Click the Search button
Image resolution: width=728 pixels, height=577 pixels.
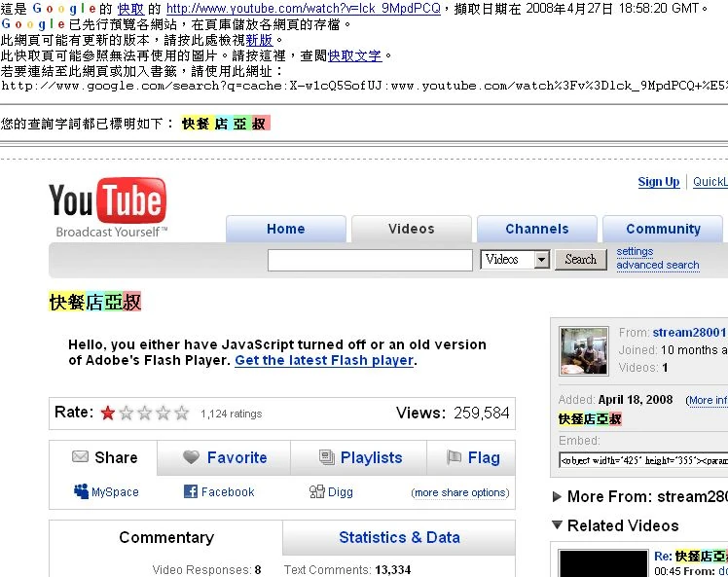click(x=581, y=260)
